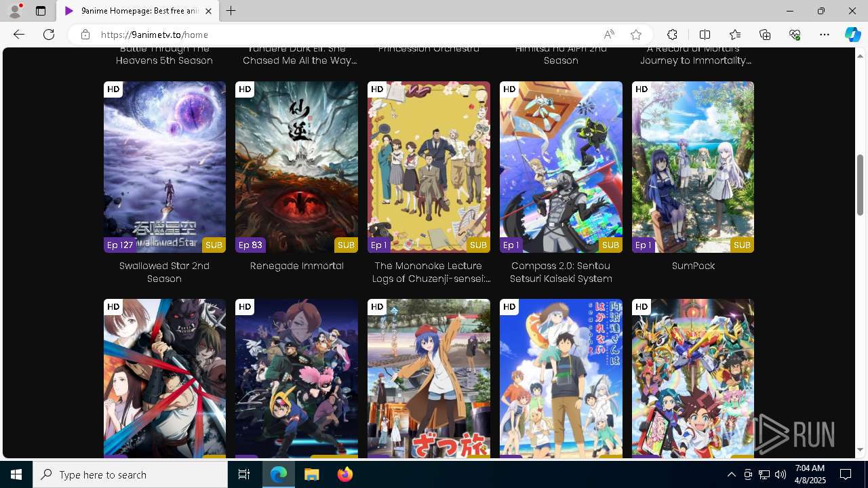This screenshot has height=488, width=868.
Task: Click SumPock title link
Action: (x=693, y=266)
